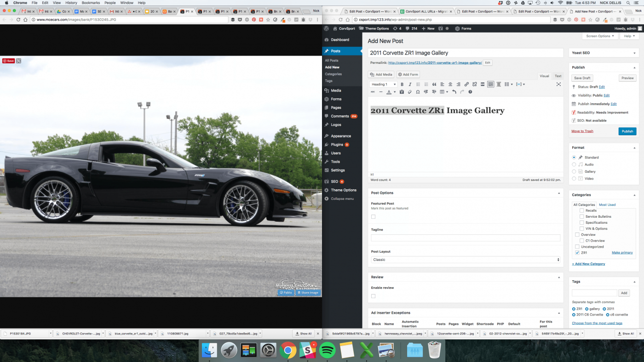
Task: Select the Audio post format
Action: click(x=574, y=164)
